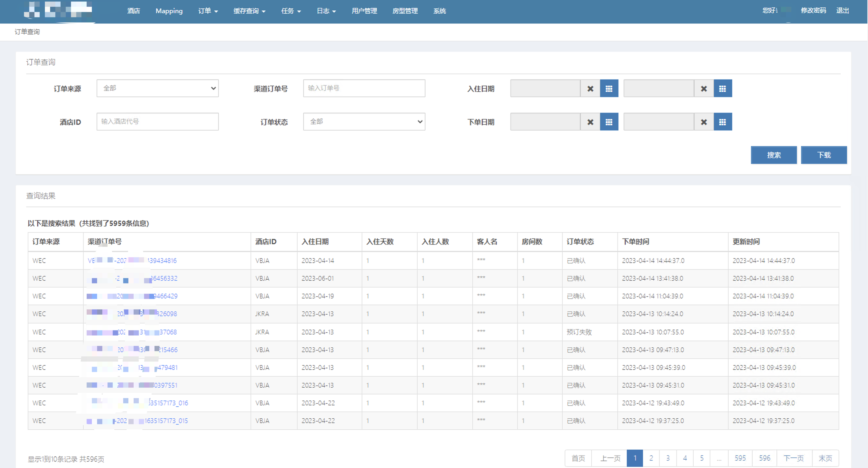Click the order end date input
This screenshot has width=868, height=468.
pos(659,122)
